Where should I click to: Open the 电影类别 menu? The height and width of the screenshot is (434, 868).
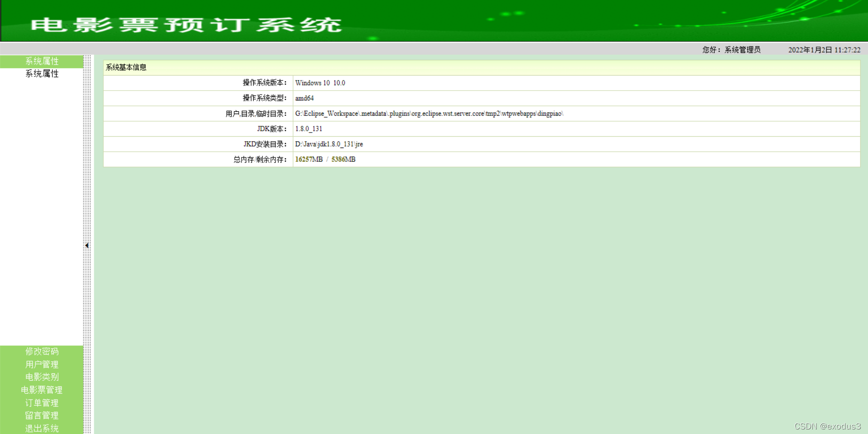[x=42, y=377]
